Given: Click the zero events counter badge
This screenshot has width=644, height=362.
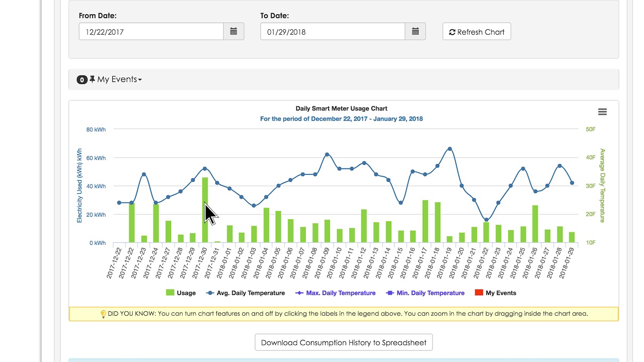Looking at the screenshot, I should (x=82, y=79).
